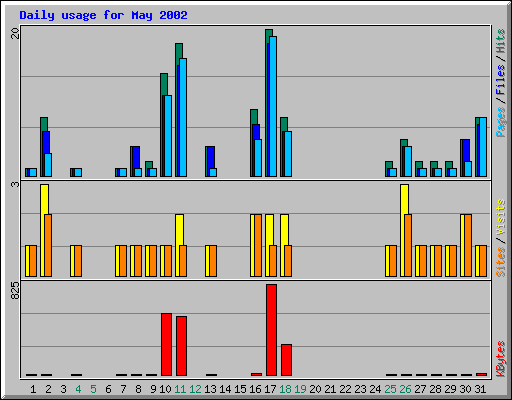
Task: Click the 'Pages' legend label
Action: 500,122
